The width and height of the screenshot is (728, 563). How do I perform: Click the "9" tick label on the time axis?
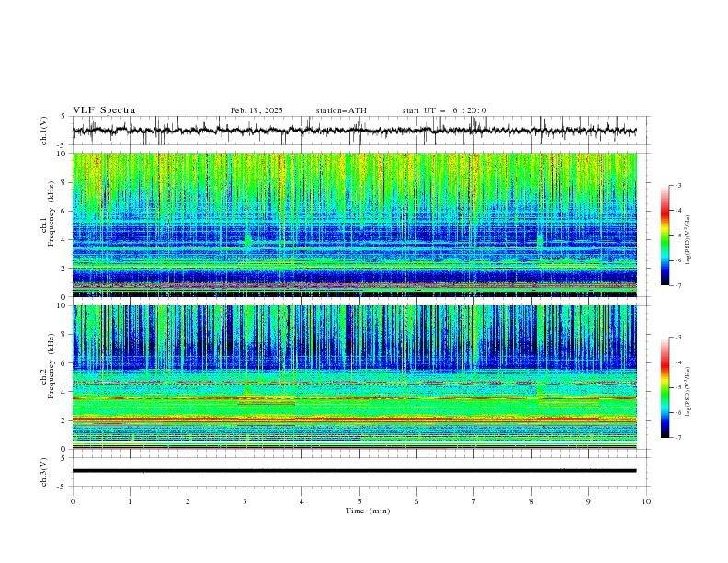588,501
